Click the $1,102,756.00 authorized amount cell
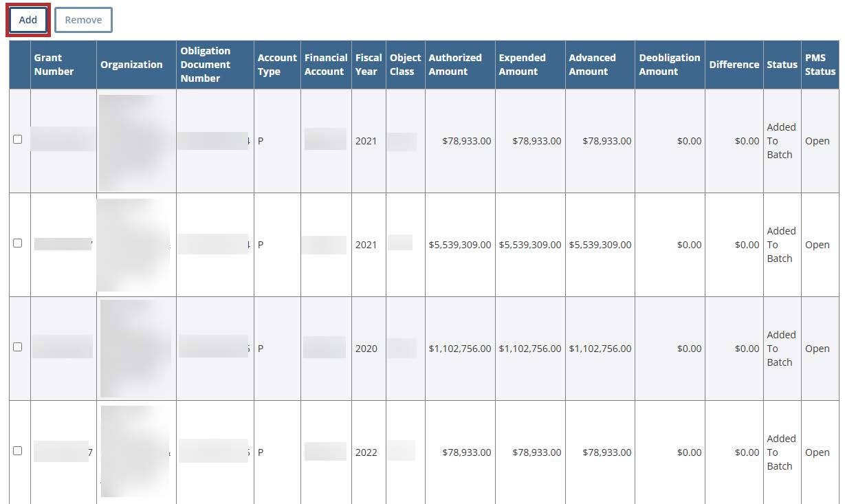The image size is (845, 504). [x=459, y=349]
